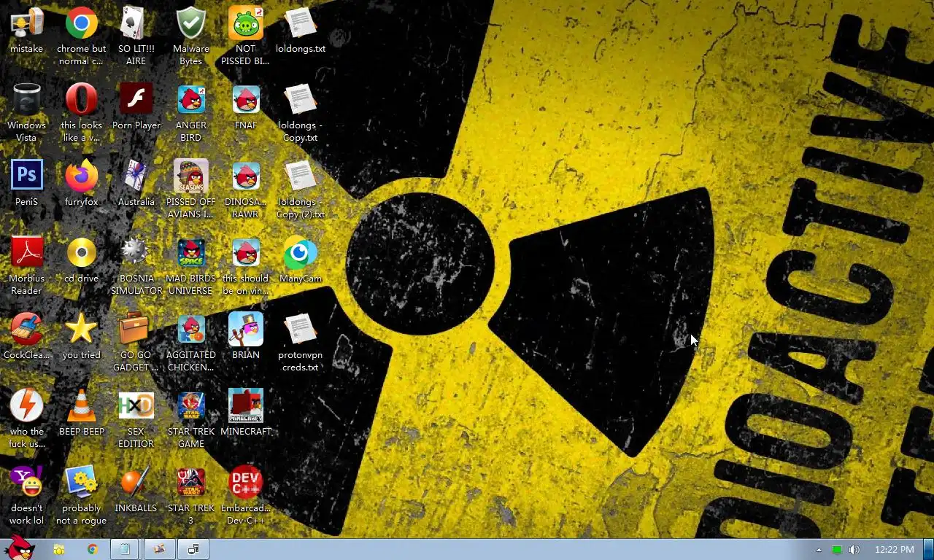Select the Flash icon labeled "Porn Player"
This screenshot has width=934, height=560.
(x=136, y=107)
